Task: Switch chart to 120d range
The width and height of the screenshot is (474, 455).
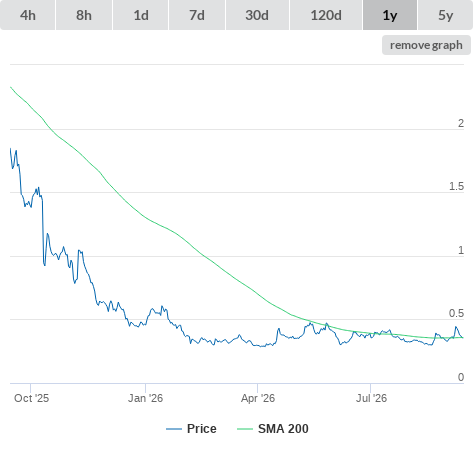Action: pos(326,15)
